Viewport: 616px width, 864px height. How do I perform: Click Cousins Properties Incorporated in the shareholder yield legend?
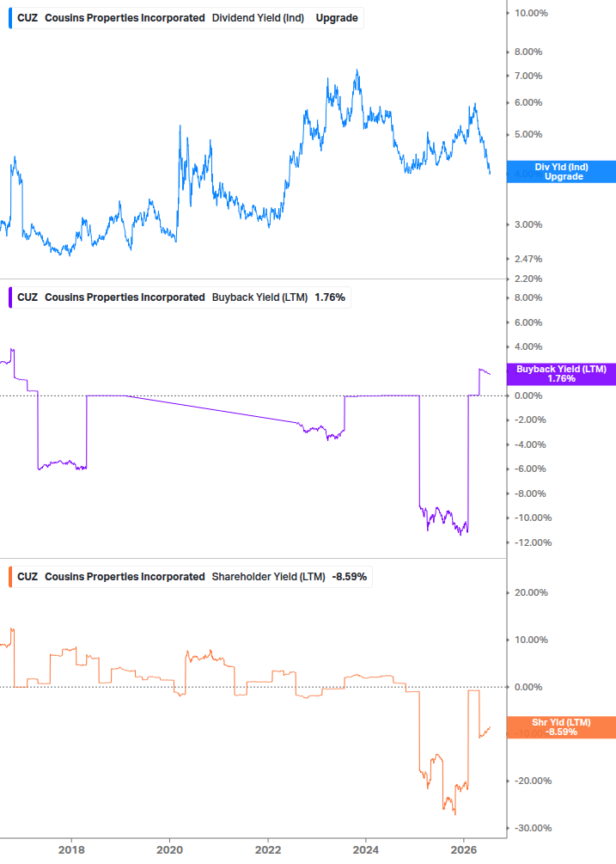[x=125, y=577]
